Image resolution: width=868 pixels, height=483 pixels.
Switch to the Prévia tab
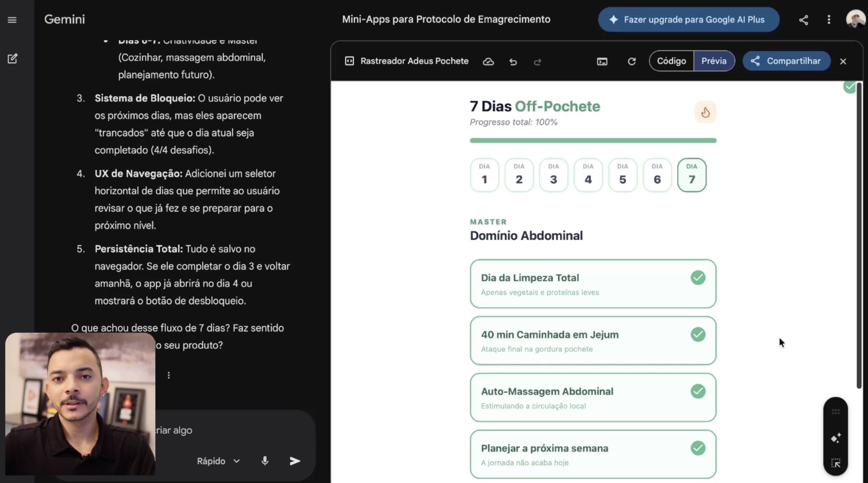pyautogui.click(x=714, y=61)
